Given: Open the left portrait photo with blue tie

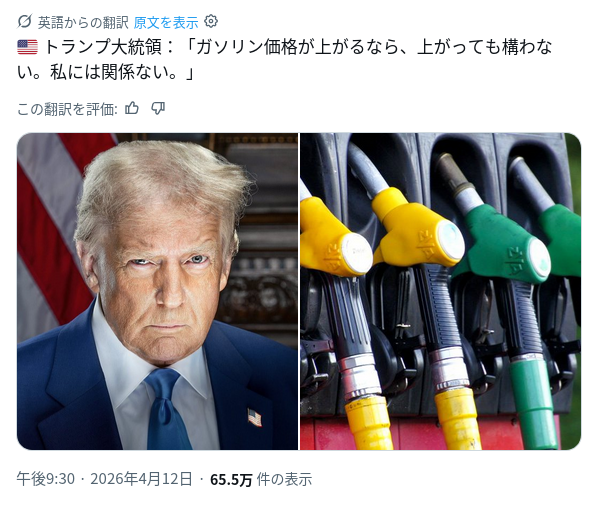Looking at the screenshot, I should tap(158, 291).
